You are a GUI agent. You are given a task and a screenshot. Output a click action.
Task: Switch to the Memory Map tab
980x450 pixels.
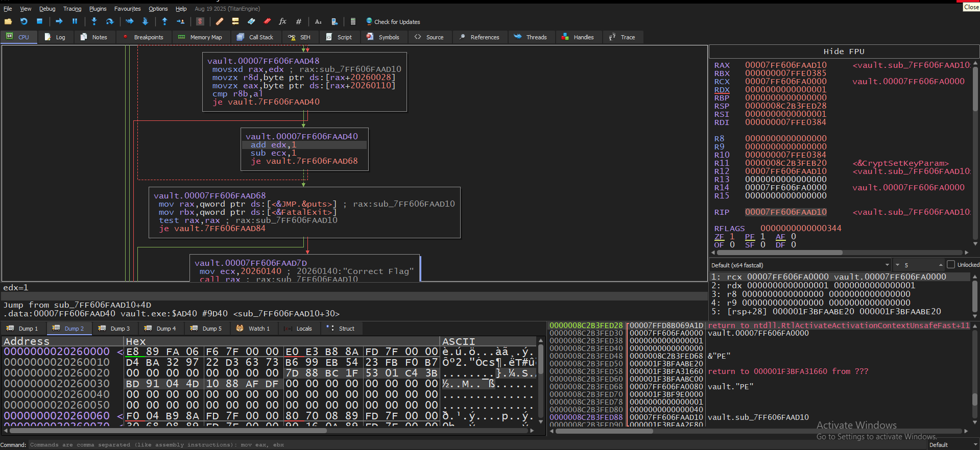(x=200, y=37)
